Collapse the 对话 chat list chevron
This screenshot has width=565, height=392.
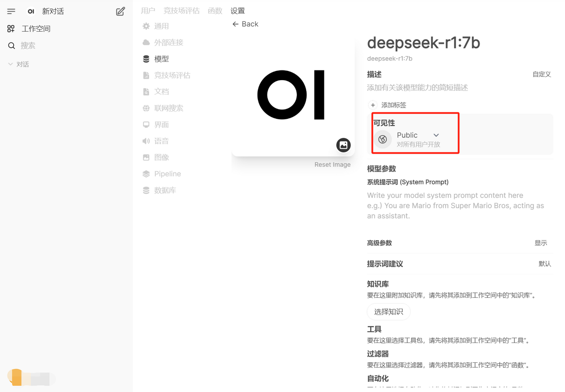click(11, 64)
